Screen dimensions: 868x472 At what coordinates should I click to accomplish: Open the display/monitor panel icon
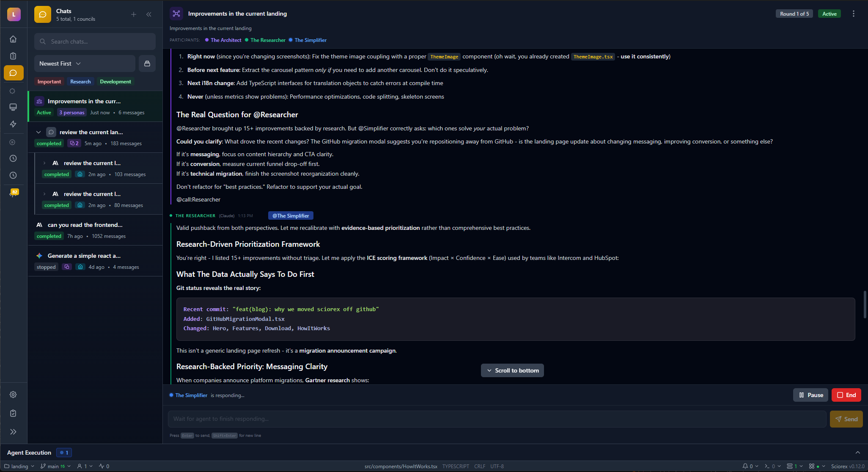coord(13,107)
